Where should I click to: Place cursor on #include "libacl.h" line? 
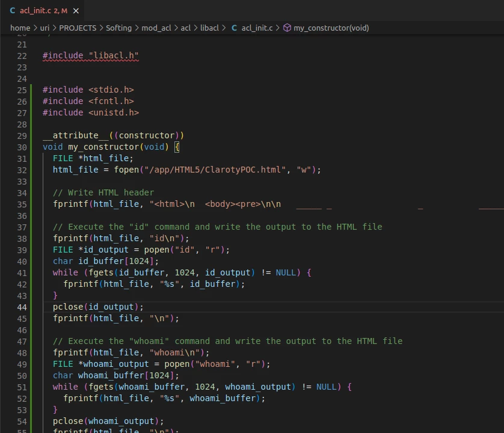90,56
